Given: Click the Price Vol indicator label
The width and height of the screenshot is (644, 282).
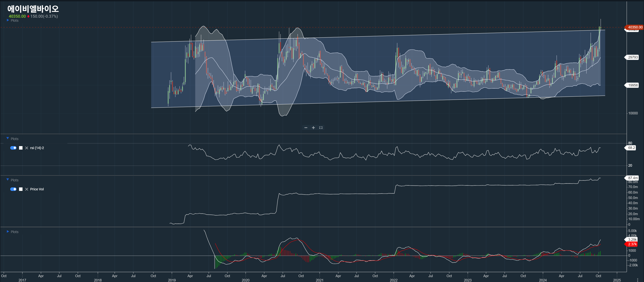Looking at the screenshot, I should pyautogui.click(x=37, y=189).
